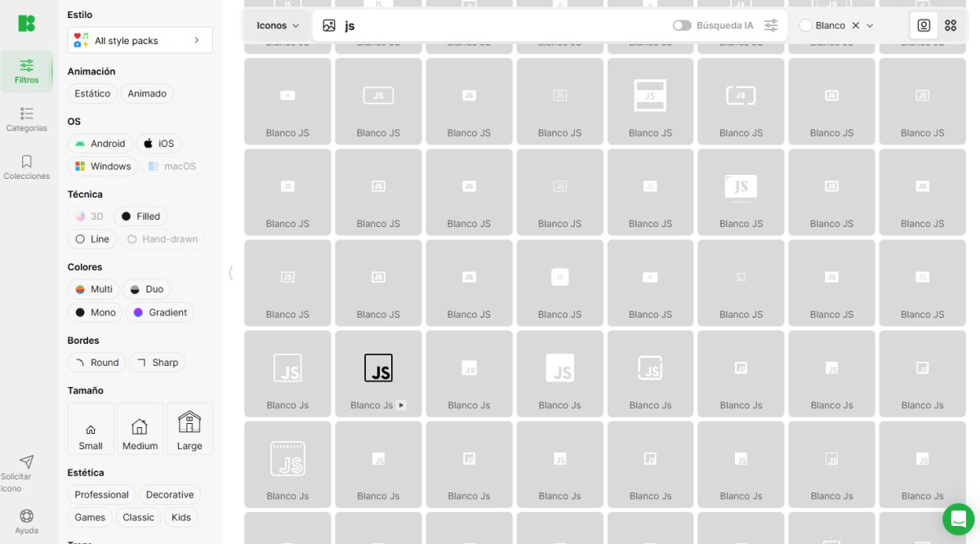This screenshot has height=544, width=980.
Task: Toggle the Filled technique filter
Action: pos(140,216)
